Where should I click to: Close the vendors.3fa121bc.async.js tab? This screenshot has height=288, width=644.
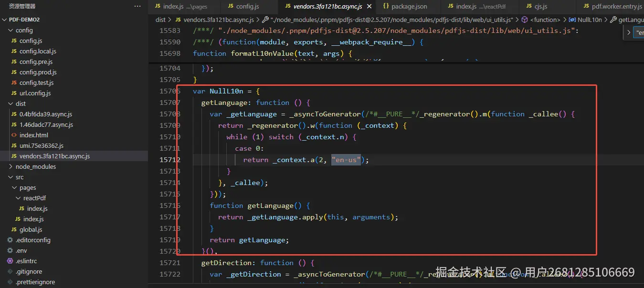[x=369, y=6]
